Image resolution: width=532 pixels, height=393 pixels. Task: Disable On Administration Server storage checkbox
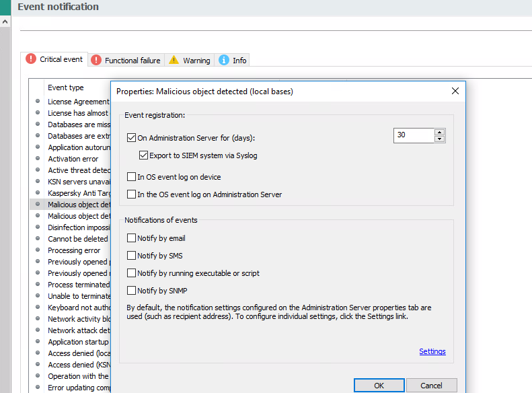click(x=131, y=138)
